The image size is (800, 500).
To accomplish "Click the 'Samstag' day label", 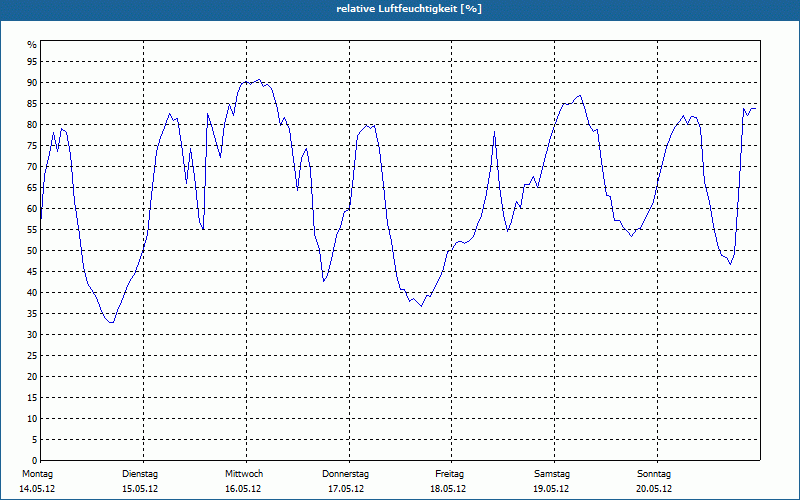I will tap(552, 474).
